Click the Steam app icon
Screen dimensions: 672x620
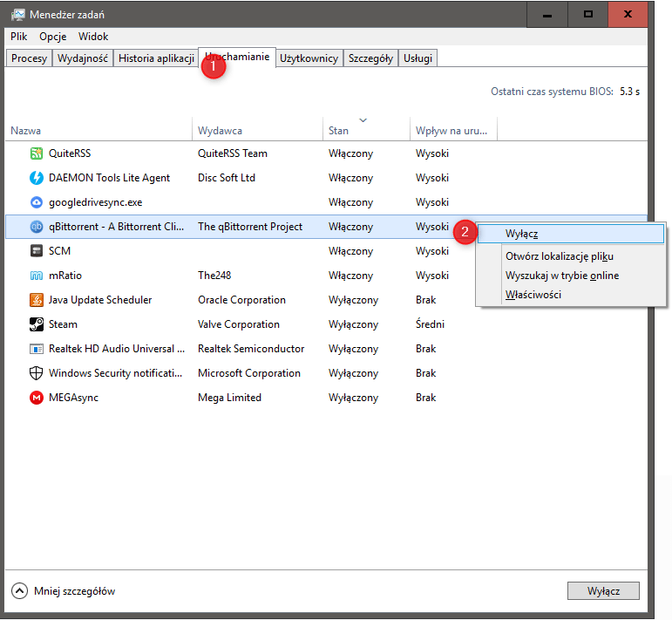(x=37, y=324)
